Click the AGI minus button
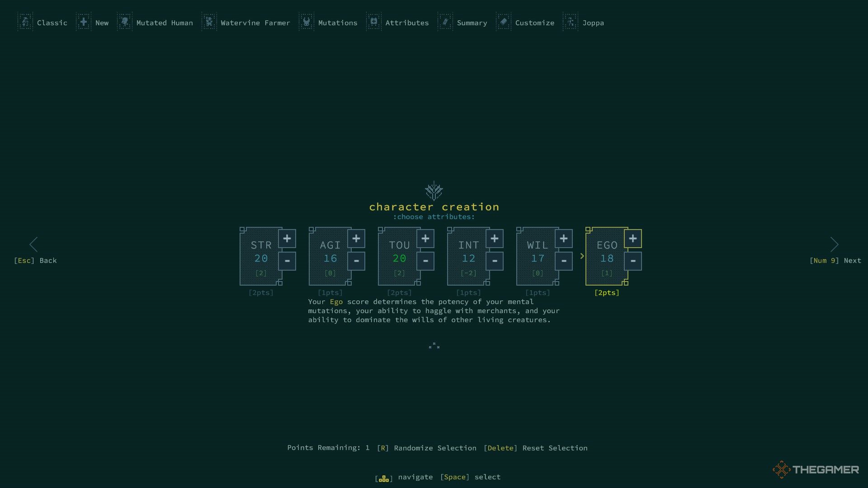Image resolution: width=868 pixels, height=488 pixels. point(356,260)
